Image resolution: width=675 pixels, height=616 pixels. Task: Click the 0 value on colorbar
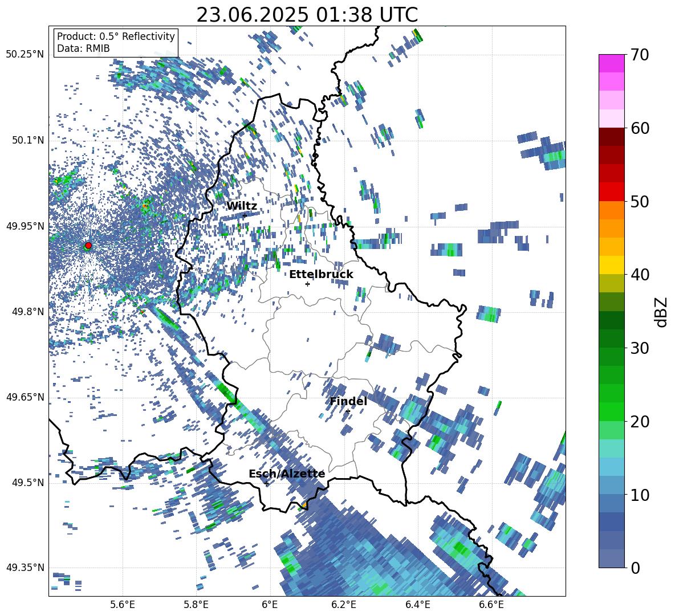pos(636,568)
